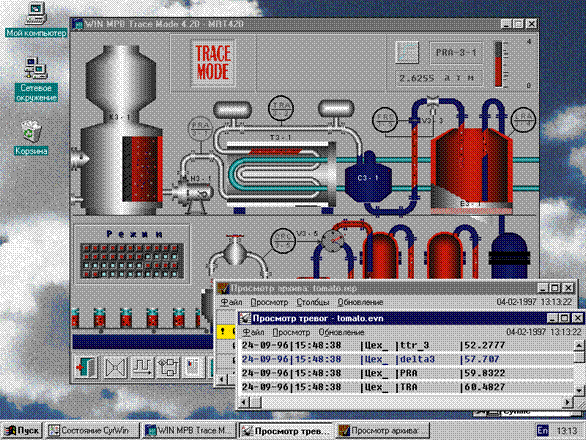This screenshot has height=440, width=586.
Task: Open Просмотр menu in alarm viewer window
Action: [x=291, y=332]
